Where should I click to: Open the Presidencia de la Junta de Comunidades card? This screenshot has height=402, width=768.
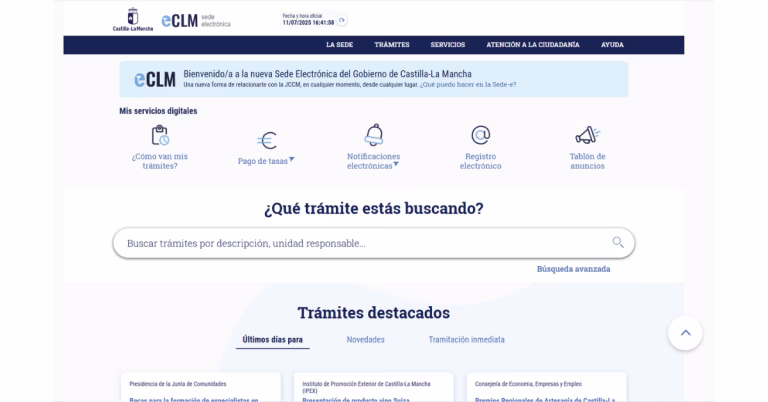(x=201, y=387)
